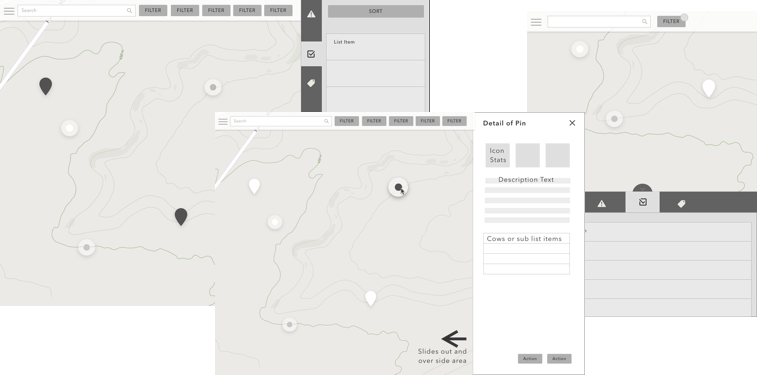Open the tag tab in the bottom tab bar
Screen dimensions: 757x375
[681, 204]
